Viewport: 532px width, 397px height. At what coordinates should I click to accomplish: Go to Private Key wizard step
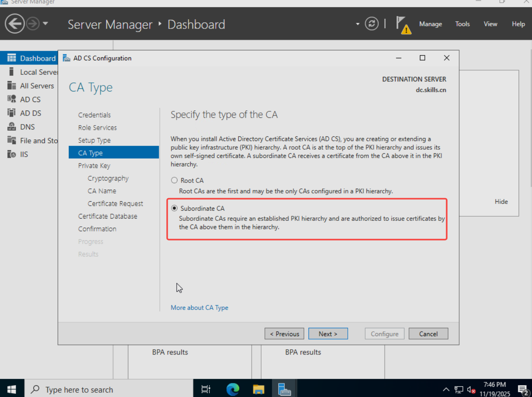click(x=94, y=166)
